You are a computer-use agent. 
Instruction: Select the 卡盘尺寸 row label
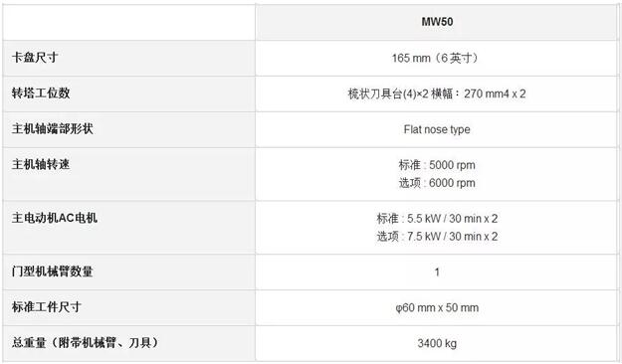point(35,58)
